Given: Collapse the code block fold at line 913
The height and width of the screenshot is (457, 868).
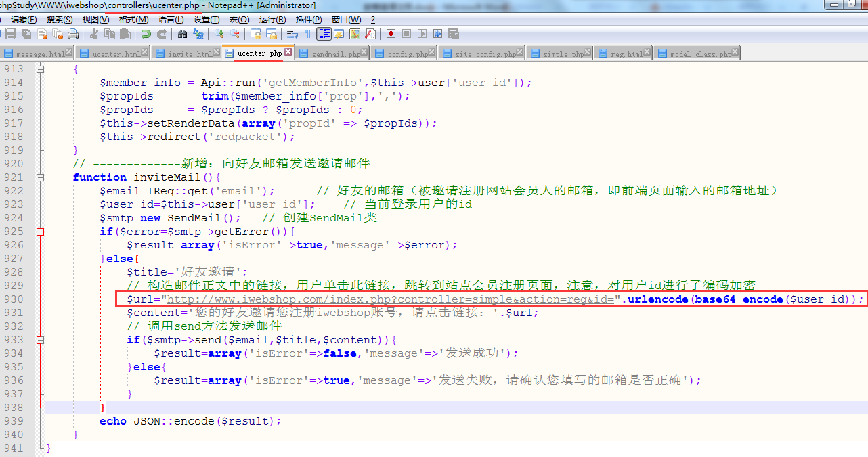Looking at the screenshot, I should coord(41,69).
